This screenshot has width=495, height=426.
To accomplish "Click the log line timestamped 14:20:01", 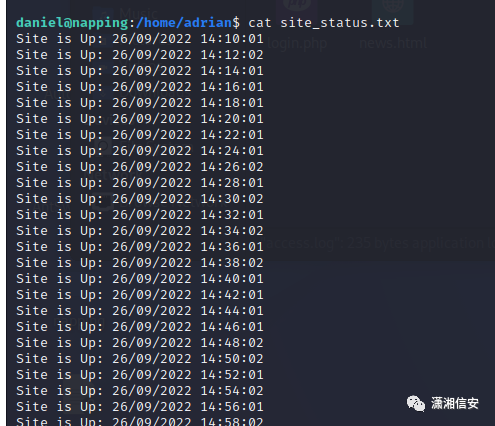I will coord(140,119).
